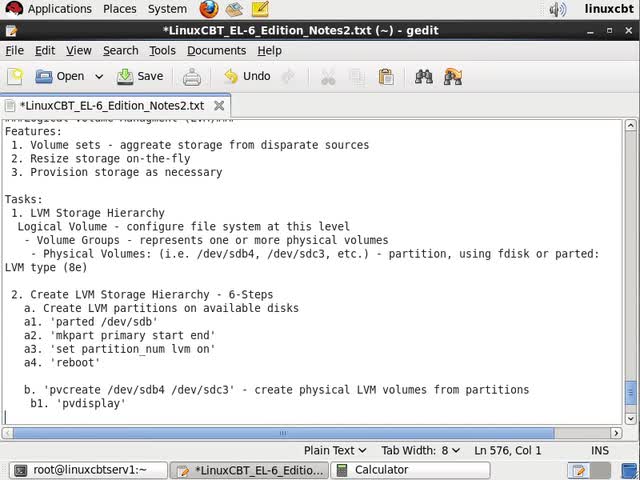Viewport: 640px width, 480px height.
Task: Click the line 'Tasks:' in the editor
Action: pos(24,200)
